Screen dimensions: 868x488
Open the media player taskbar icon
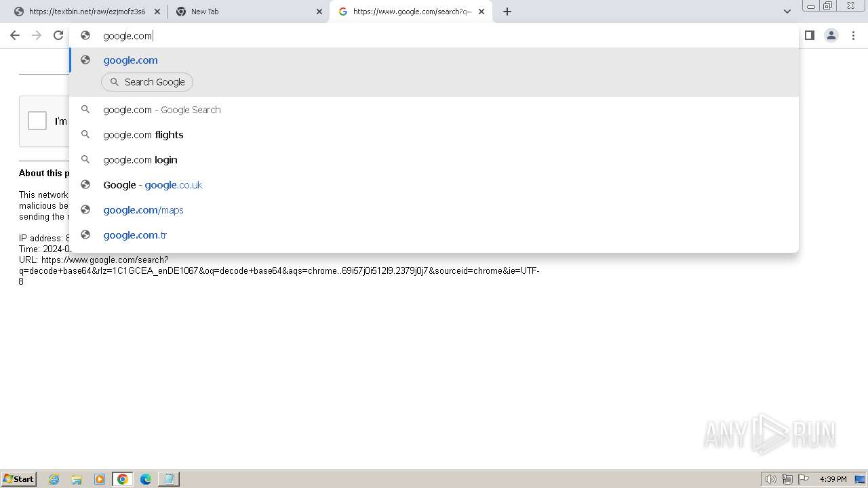100,479
